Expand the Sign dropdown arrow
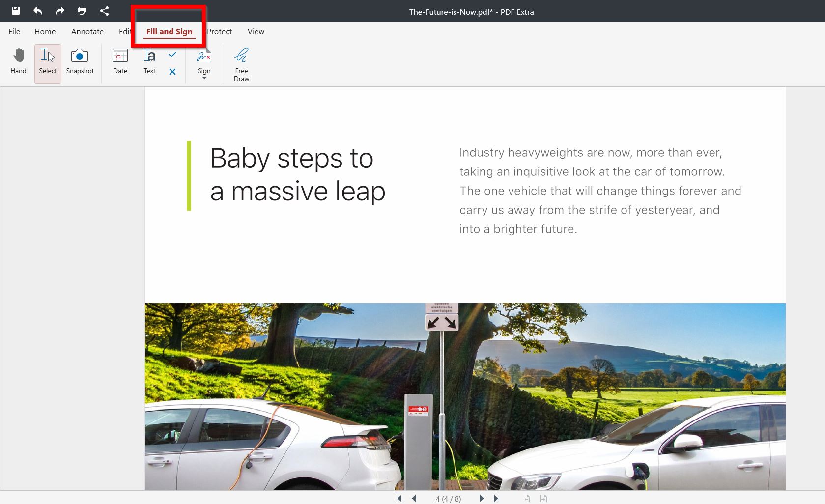The image size is (825, 504). 204,78
